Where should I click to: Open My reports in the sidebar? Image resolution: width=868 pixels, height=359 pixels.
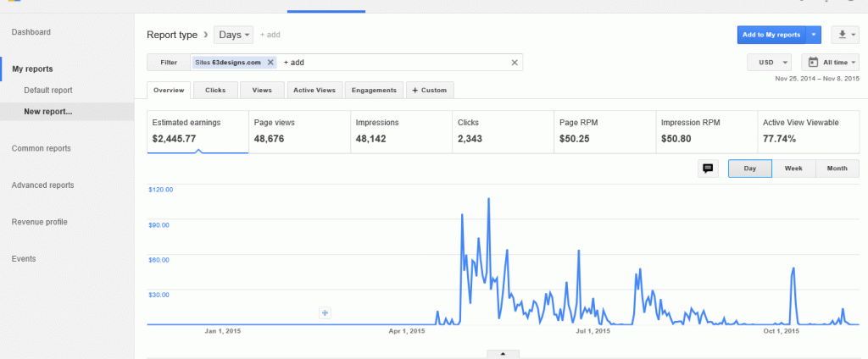pyautogui.click(x=32, y=69)
